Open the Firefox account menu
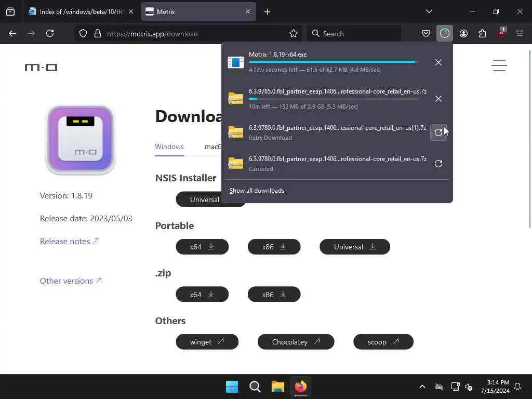The image size is (532, 399). pos(463,34)
